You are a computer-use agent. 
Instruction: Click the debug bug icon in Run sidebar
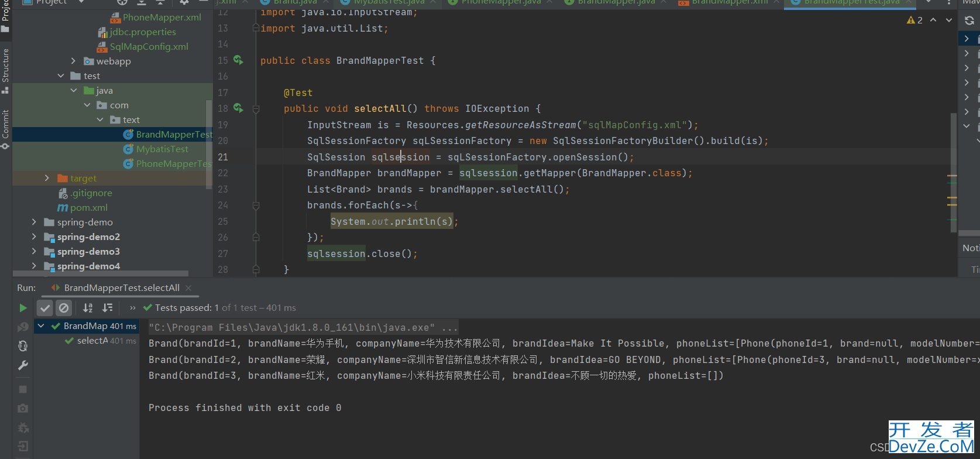tap(23, 427)
